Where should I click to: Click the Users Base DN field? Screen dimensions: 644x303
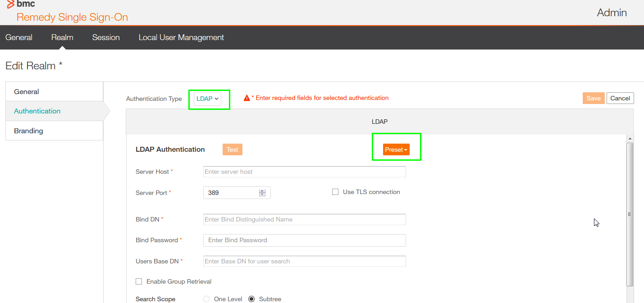pos(305,261)
